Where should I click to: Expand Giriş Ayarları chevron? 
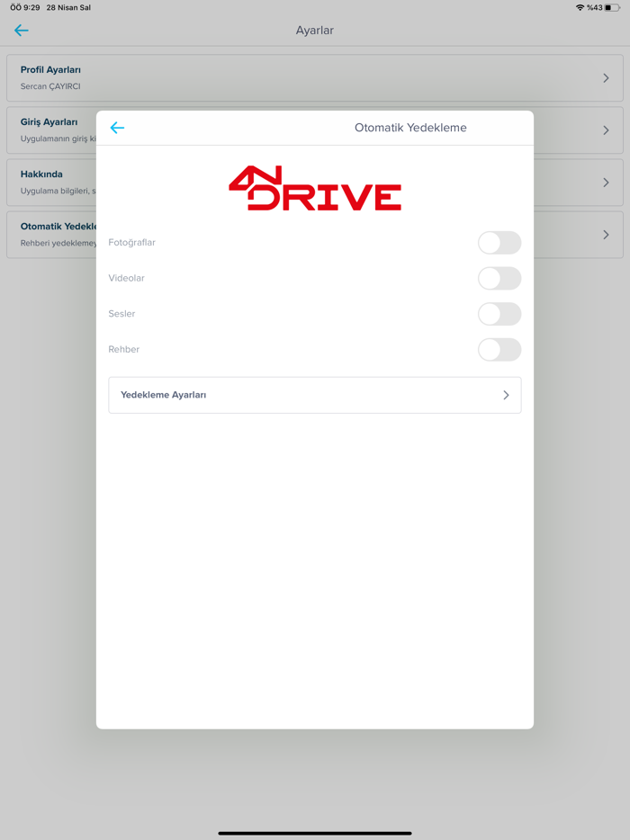point(606,130)
